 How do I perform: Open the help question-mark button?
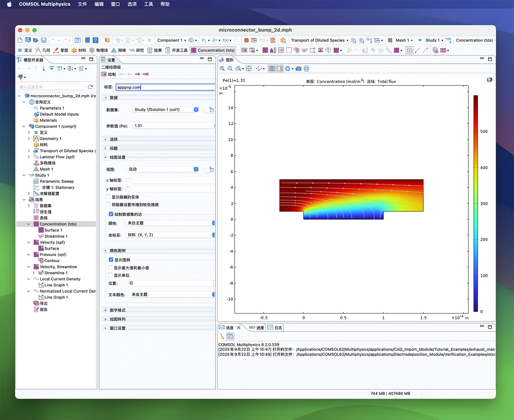click(95, 40)
